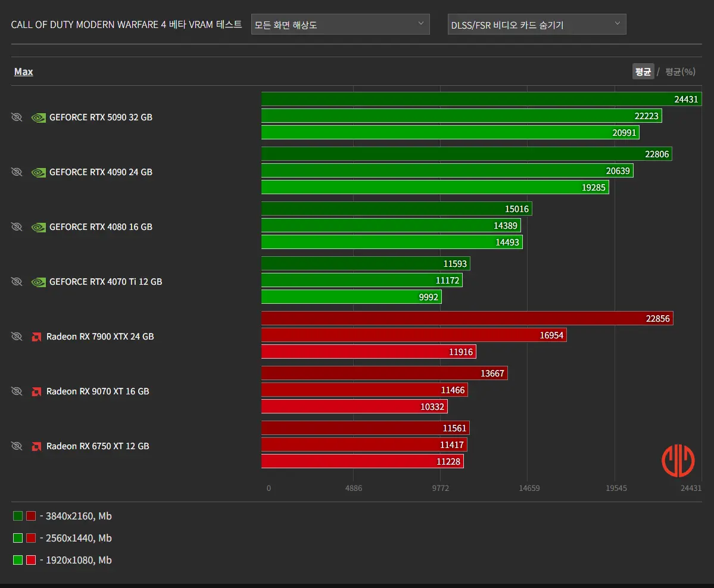Image resolution: width=714 pixels, height=588 pixels.
Task: Click the RX 7900 XTX bar showing 22856
Action: pos(467,318)
